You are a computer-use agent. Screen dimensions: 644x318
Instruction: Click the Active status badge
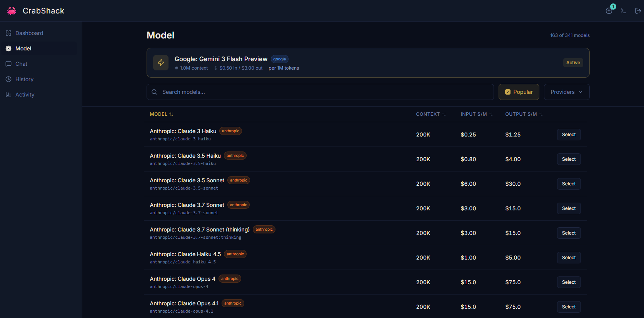(573, 63)
